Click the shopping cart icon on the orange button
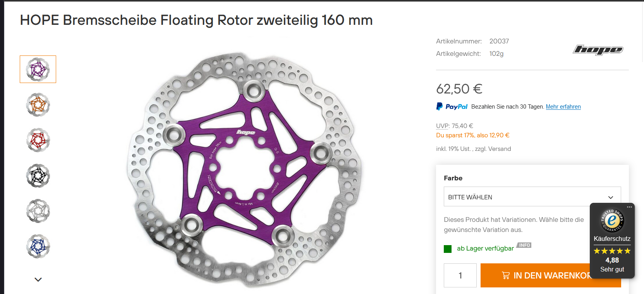Viewport: 644px width, 294px height. [x=505, y=275]
